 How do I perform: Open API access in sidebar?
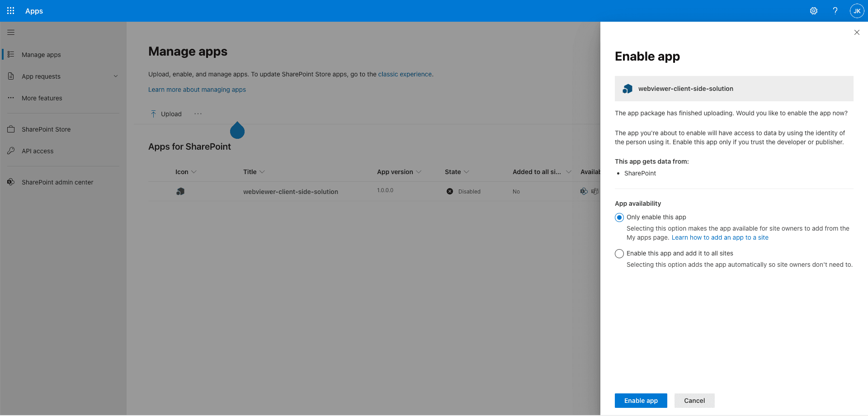click(x=38, y=151)
